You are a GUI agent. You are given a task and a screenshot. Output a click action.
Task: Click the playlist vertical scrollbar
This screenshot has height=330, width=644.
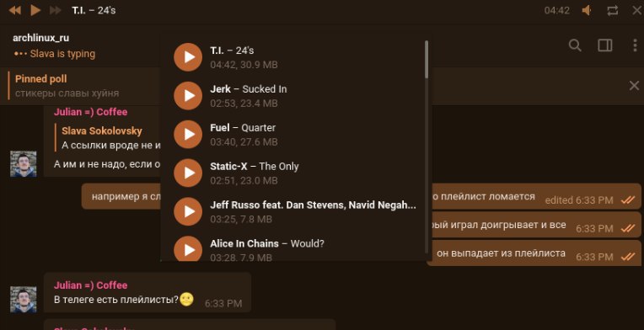click(x=427, y=60)
